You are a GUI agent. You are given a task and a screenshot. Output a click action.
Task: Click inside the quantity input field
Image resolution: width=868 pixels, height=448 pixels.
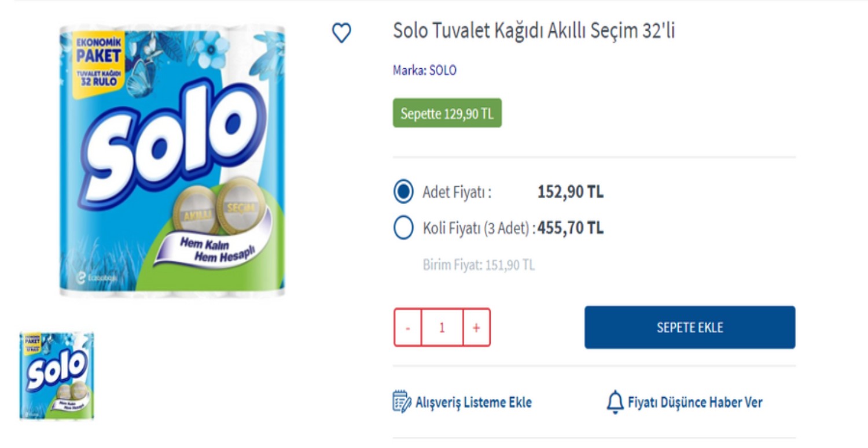coord(442,327)
